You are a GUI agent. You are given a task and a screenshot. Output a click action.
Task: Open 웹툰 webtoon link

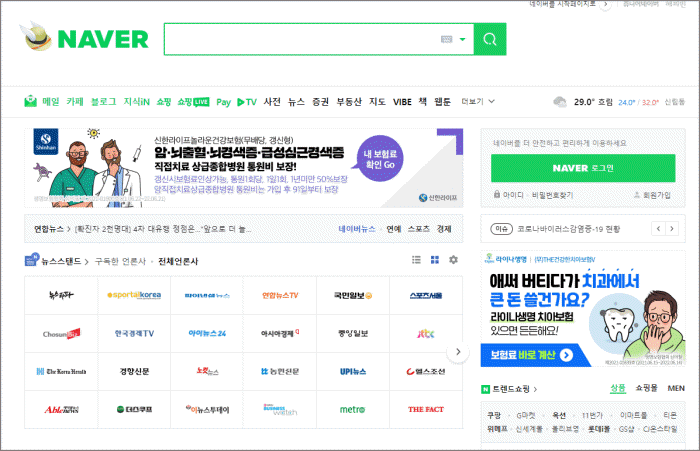point(442,101)
